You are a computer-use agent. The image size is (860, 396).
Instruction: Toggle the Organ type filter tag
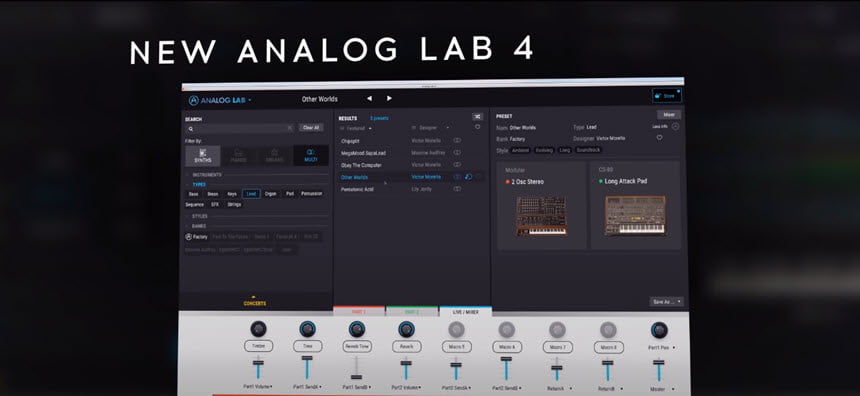(271, 194)
